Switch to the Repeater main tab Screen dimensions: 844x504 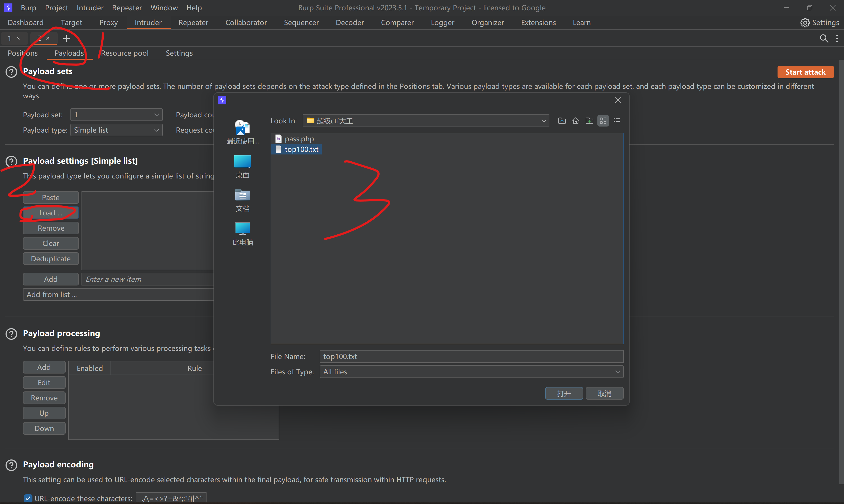click(x=193, y=22)
